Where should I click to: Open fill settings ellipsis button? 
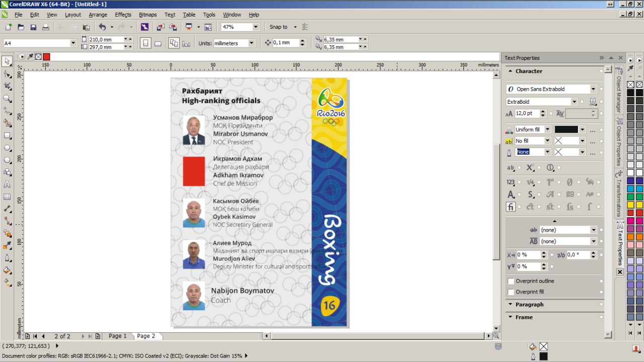click(x=593, y=130)
